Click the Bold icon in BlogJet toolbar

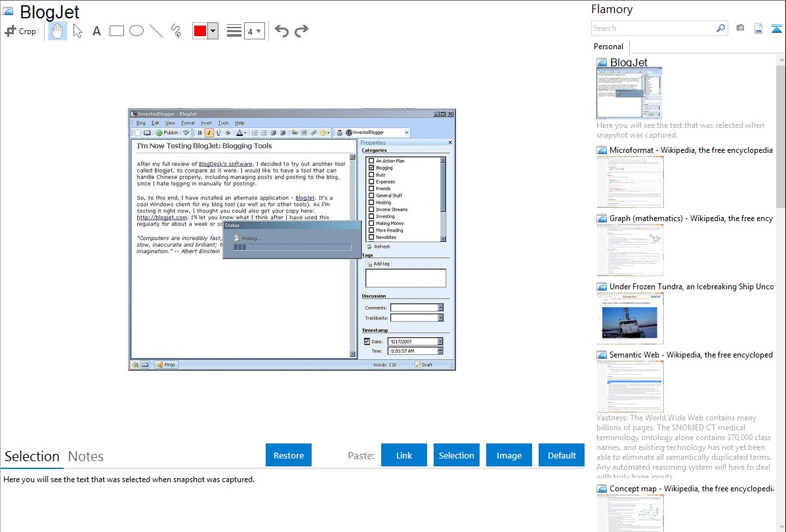pyautogui.click(x=199, y=133)
